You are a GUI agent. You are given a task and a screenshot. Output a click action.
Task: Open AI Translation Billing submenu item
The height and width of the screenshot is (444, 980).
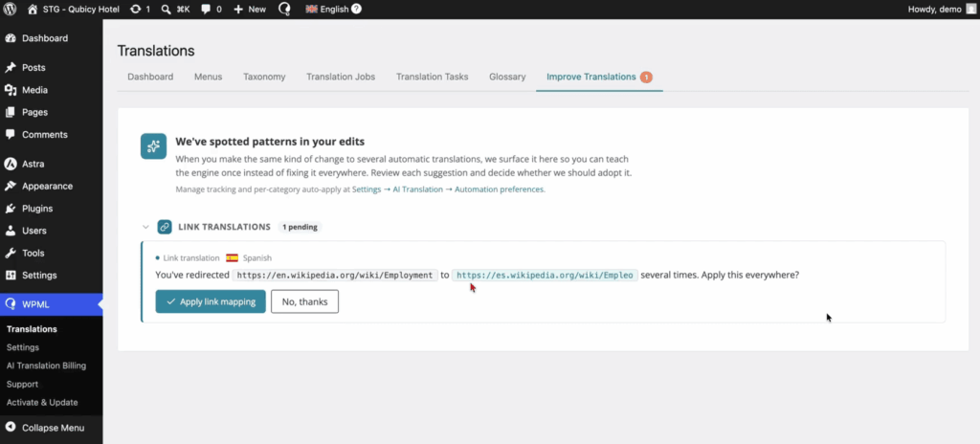tap(46, 366)
